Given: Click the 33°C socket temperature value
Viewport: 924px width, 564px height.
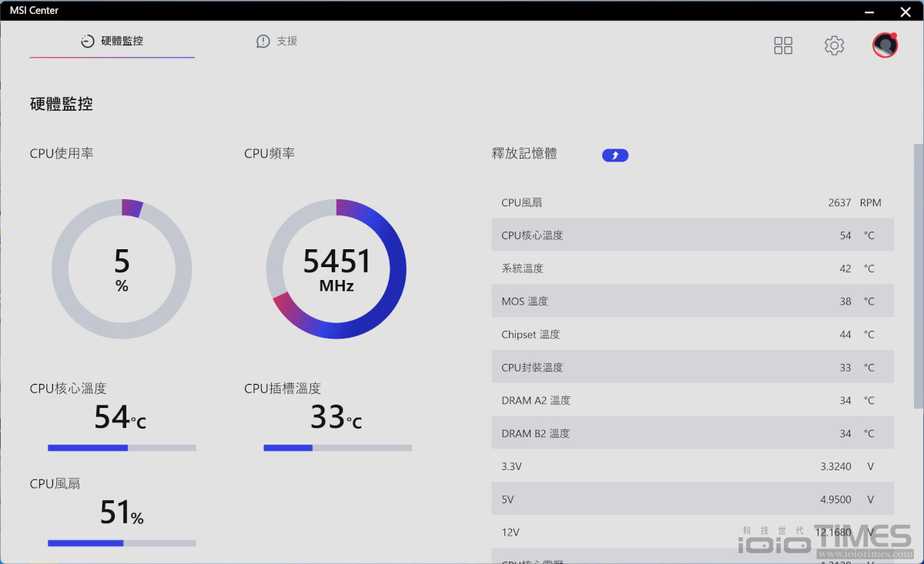Looking at the screenshot, I should coord(336,417).
